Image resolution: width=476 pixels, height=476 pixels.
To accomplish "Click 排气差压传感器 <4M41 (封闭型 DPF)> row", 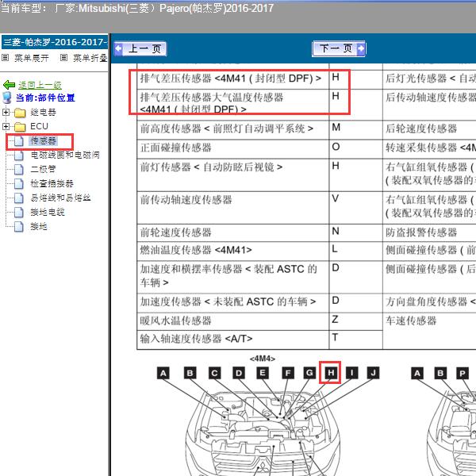I will coord(233,79).
